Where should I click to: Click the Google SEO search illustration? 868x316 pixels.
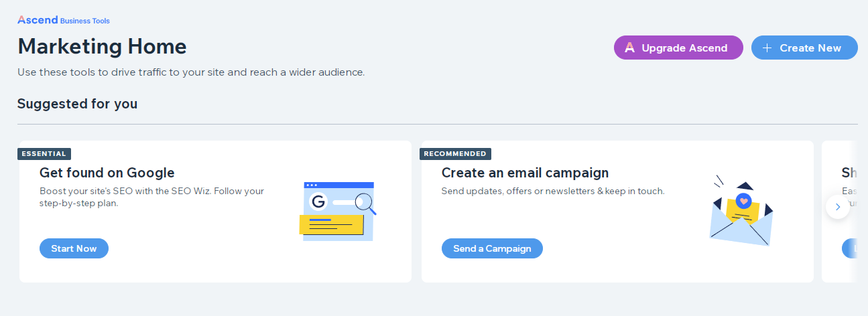click(x=338, y=211)
